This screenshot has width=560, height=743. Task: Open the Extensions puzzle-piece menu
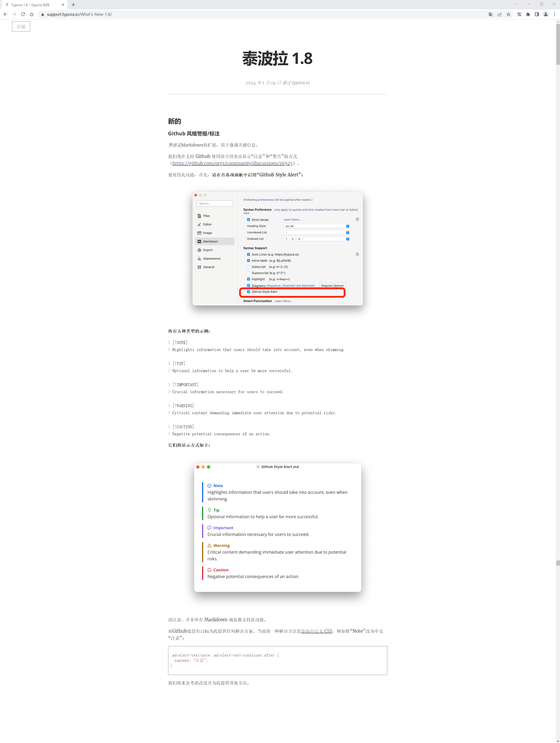[x=528, y=14]
